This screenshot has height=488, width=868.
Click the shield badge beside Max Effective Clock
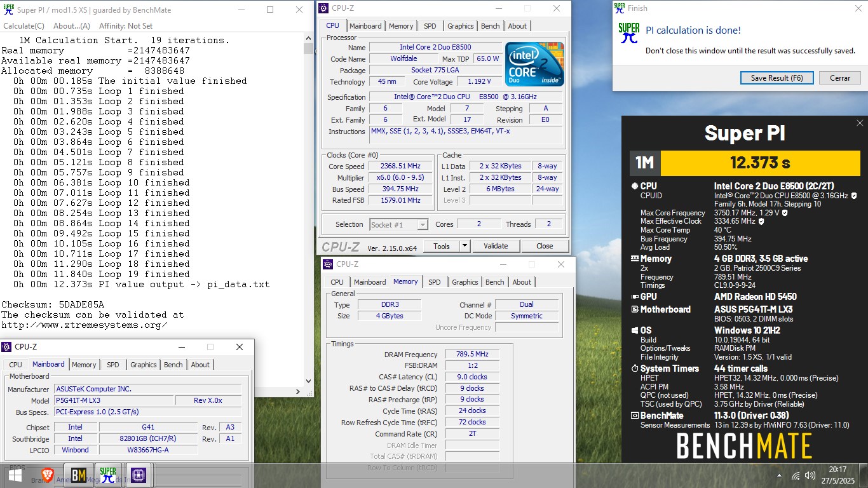pyautogui.click(x=761, y=221)
